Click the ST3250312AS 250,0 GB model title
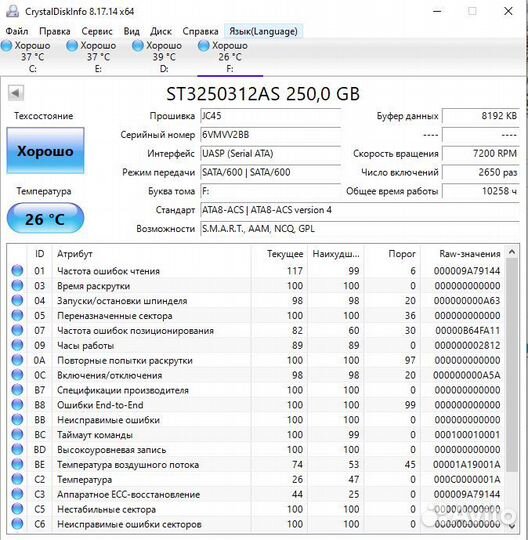The width and height of the screenshot is (528, 540). [263, 94]
